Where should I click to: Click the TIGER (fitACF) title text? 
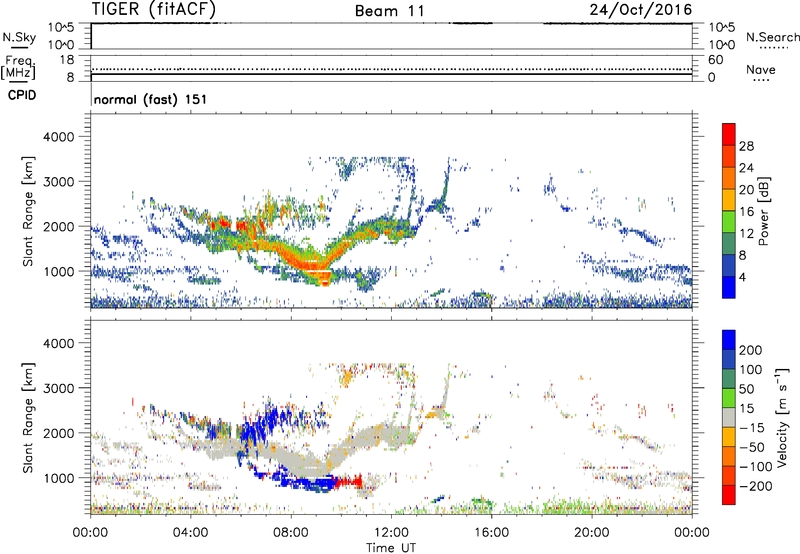tap(154, 9)
